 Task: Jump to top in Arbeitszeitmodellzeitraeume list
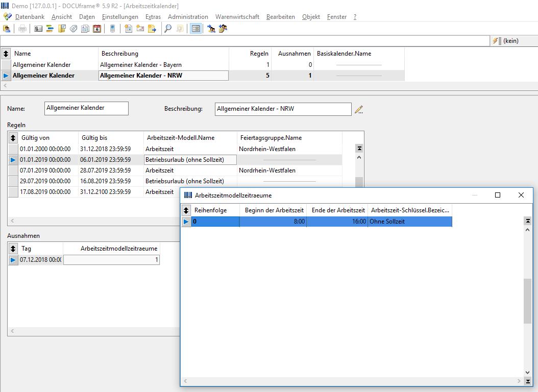(528, 221)
